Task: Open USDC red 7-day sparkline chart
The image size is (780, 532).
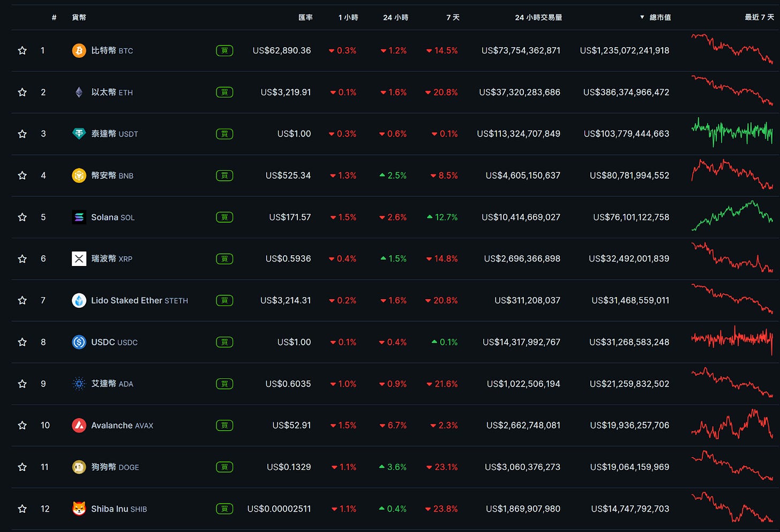Action: [x=732, y=340]
